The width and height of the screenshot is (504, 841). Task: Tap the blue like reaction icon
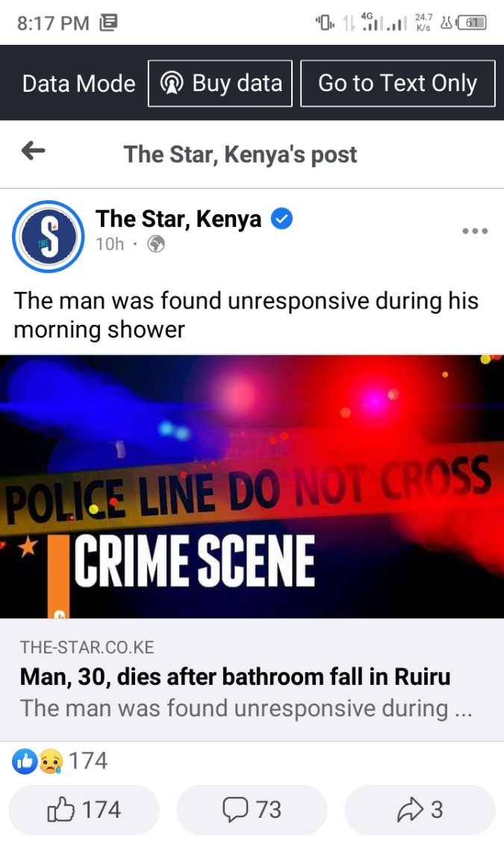pos(25,761)
